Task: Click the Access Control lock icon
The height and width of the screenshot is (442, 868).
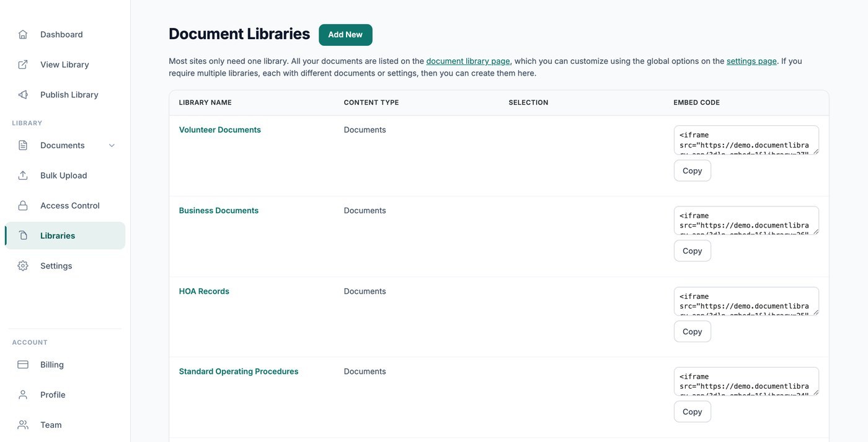Action: click(x=23, y=205)
